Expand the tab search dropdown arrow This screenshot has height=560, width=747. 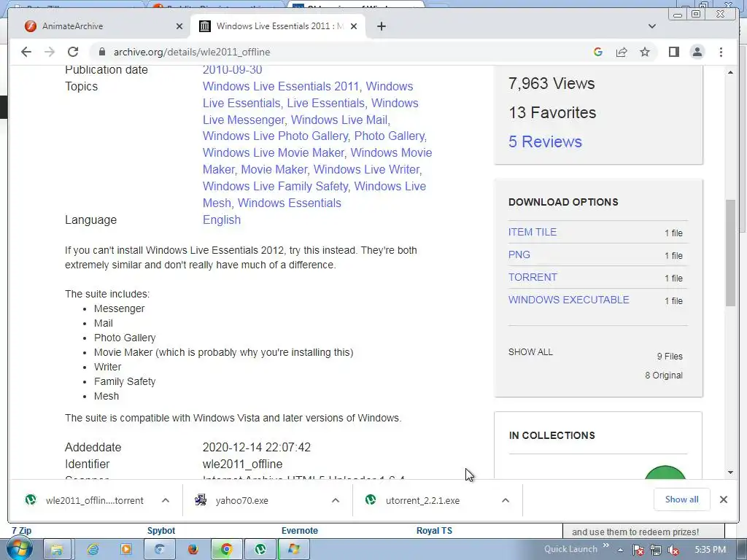coord(652,26)
